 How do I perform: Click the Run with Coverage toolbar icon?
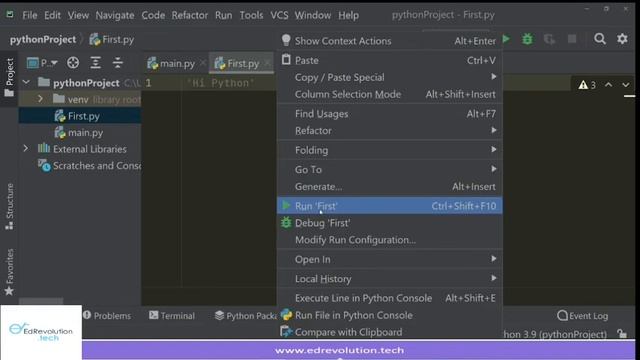point(549,39)
